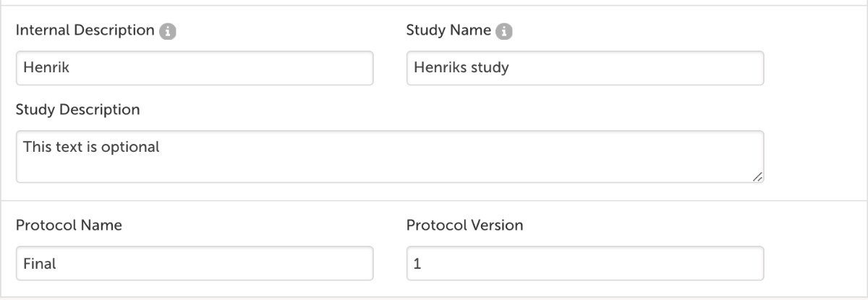Click the Study Description textarea resize handle
The image size is (868, 300).
pyautogui.click(x=757, y=176)
